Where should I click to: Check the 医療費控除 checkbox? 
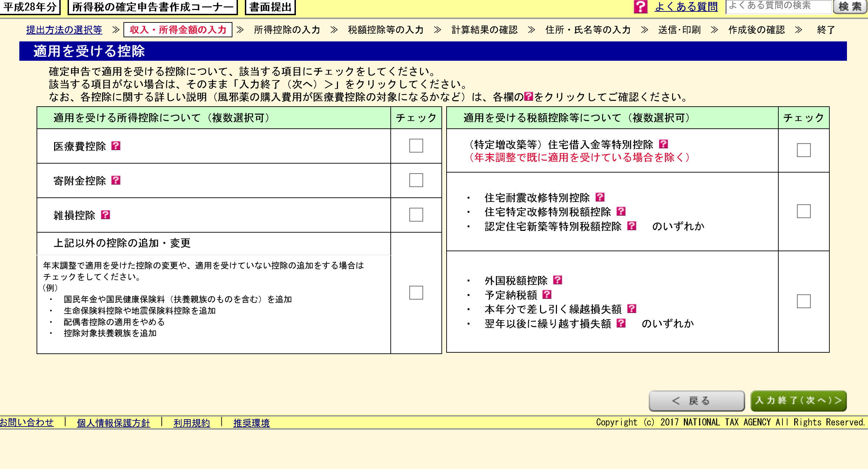coord(416,146)
